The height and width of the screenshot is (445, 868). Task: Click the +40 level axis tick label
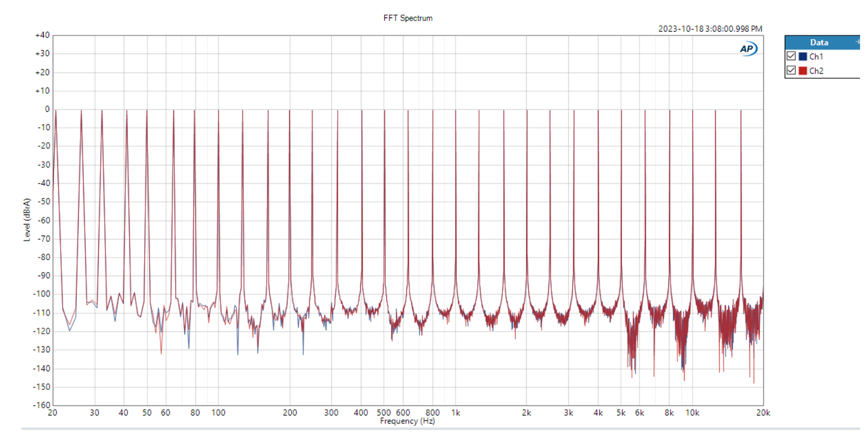[42, 35]
